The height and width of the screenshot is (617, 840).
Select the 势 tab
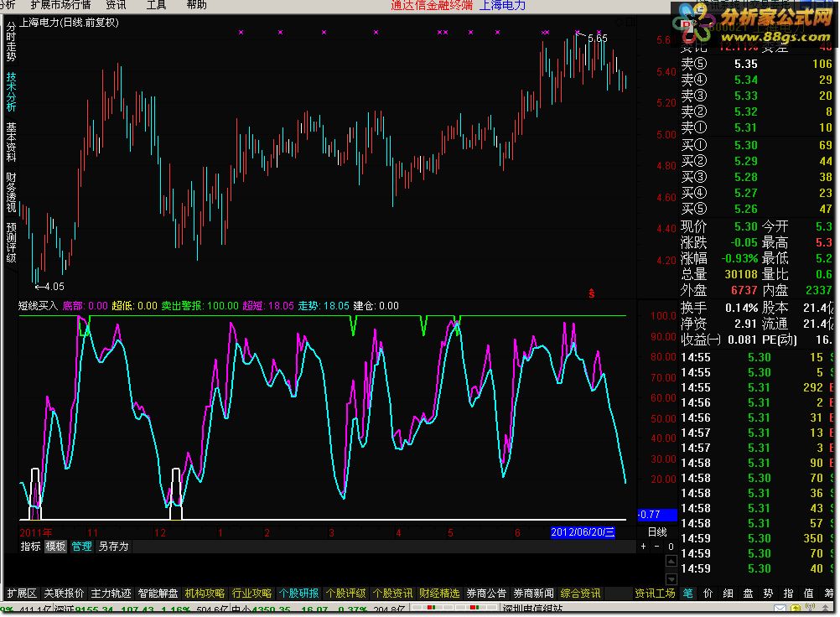[768, 594]
